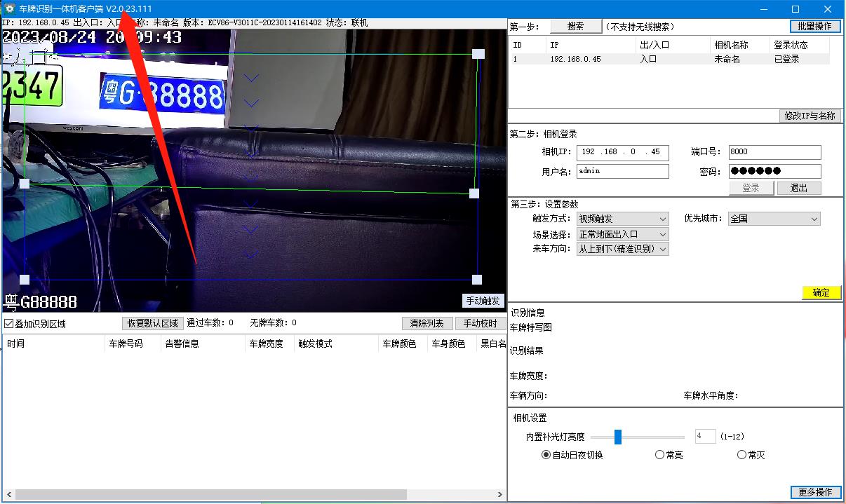Toggle the 叠加识别区域 checkbox

coord(9,324)
